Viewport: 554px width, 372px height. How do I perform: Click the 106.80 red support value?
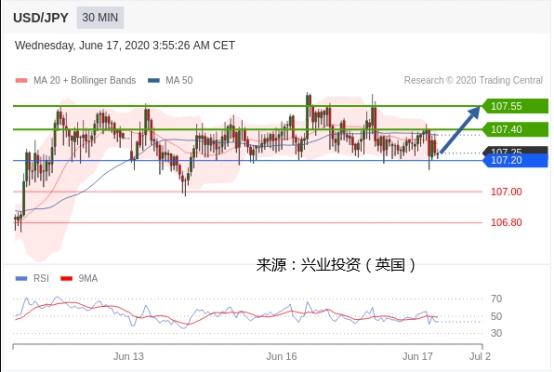pyautogui.click(x=506, y=223)
